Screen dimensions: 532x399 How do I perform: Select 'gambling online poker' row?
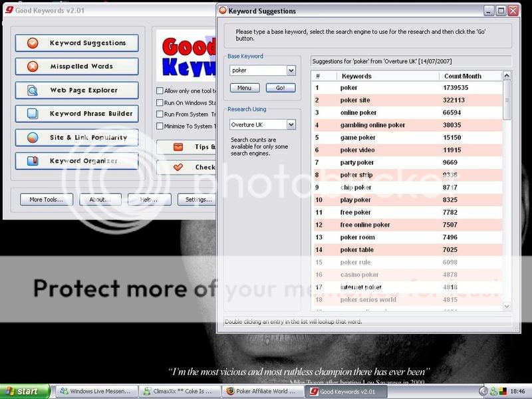click(407, 125)
